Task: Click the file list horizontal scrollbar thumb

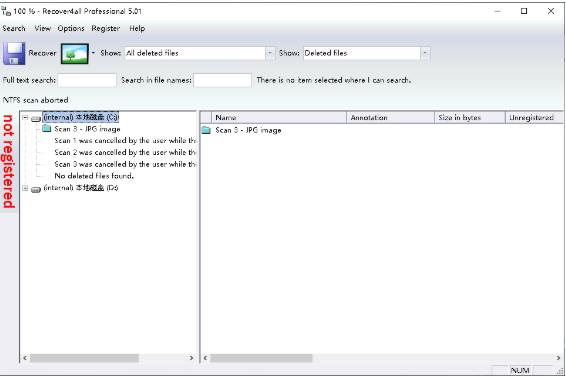Action: point(261,358)
